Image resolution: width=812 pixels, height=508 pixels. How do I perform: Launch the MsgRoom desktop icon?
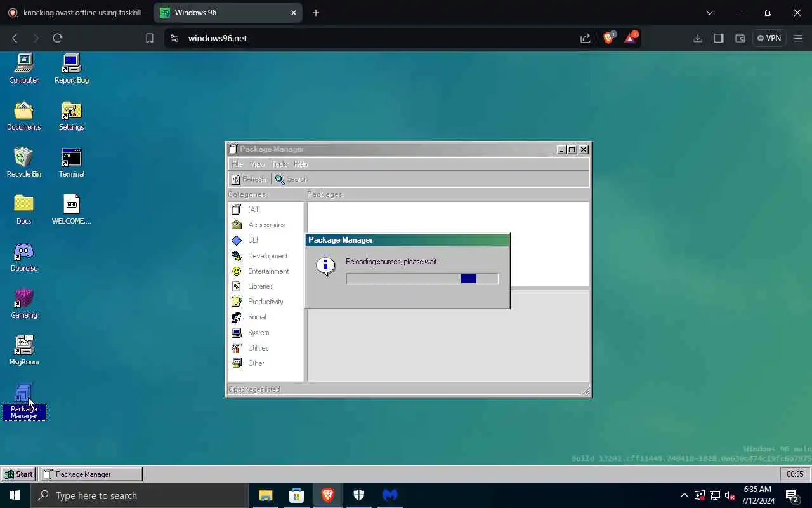coord(24,351)
